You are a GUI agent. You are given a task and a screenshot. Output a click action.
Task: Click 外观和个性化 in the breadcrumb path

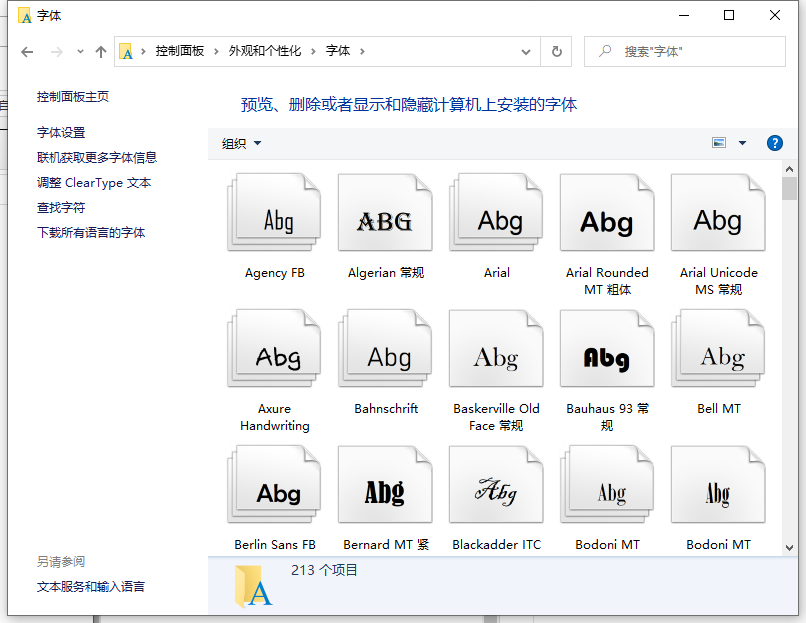[x=264, y=51]
